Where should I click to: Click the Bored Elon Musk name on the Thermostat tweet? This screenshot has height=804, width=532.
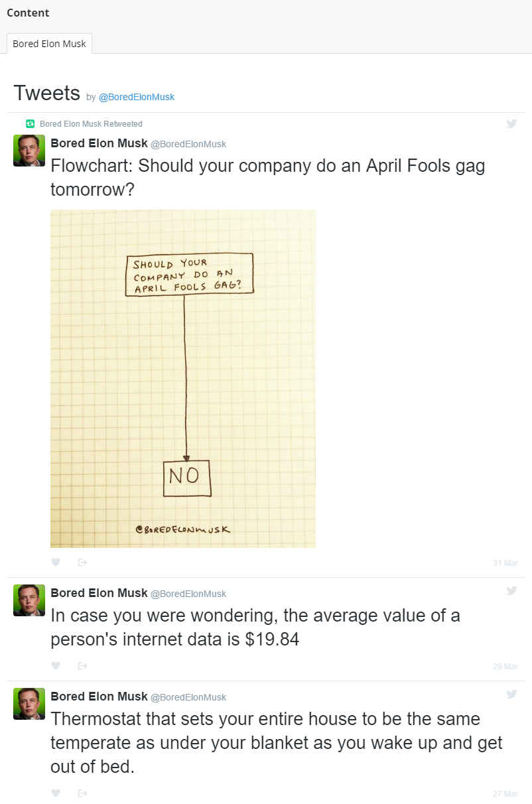click(x=99, y=697)
